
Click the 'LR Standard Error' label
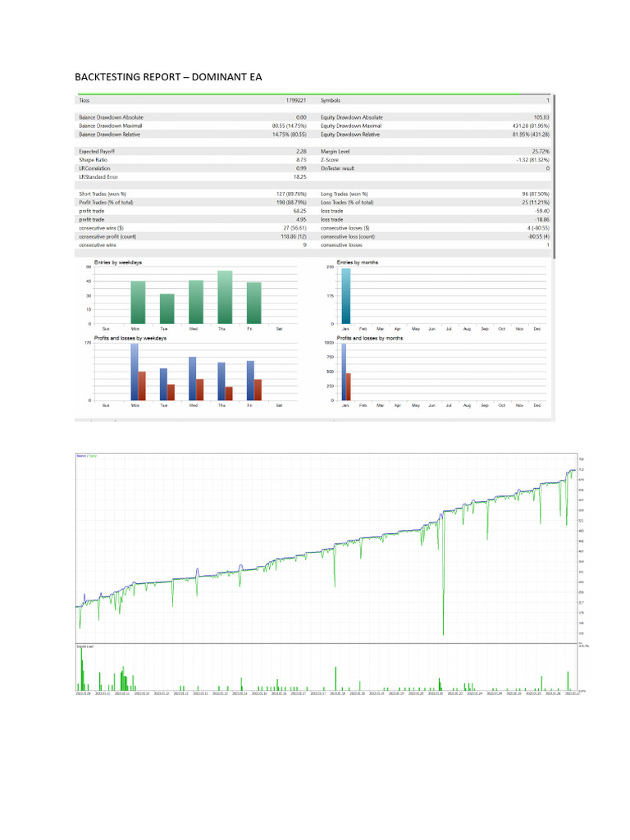tap(98, 177)
